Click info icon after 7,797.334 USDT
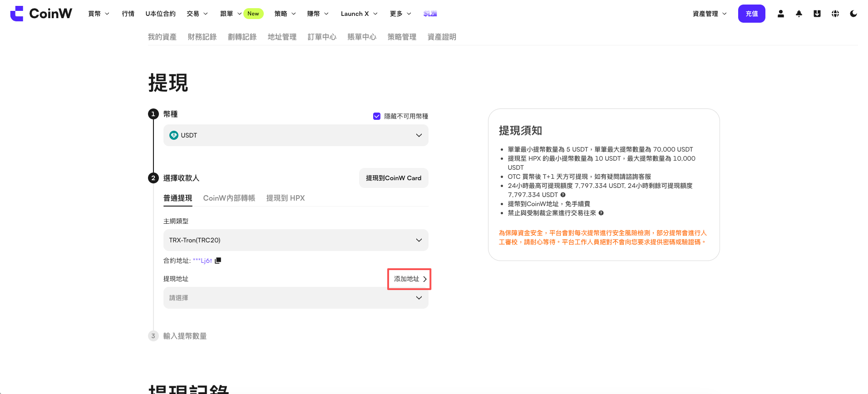The image size is (868, 394). [x=563, y=195]
